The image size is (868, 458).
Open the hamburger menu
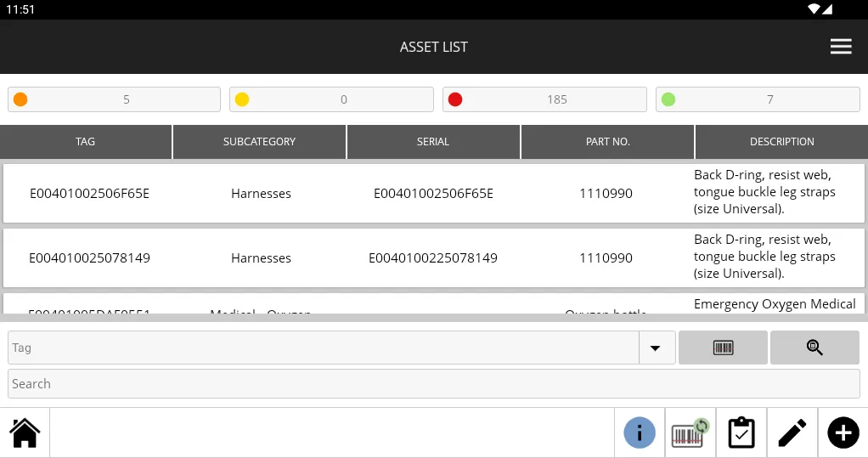coord(840,47)
